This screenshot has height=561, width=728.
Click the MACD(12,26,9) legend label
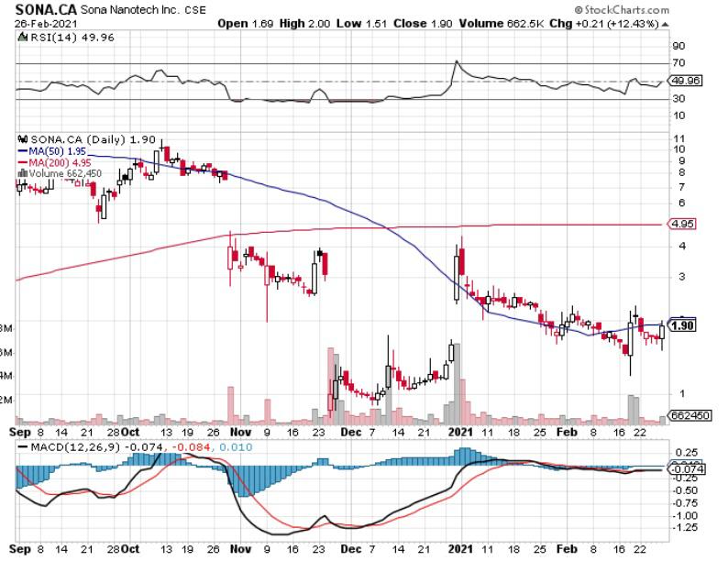(x=75, y=447)
